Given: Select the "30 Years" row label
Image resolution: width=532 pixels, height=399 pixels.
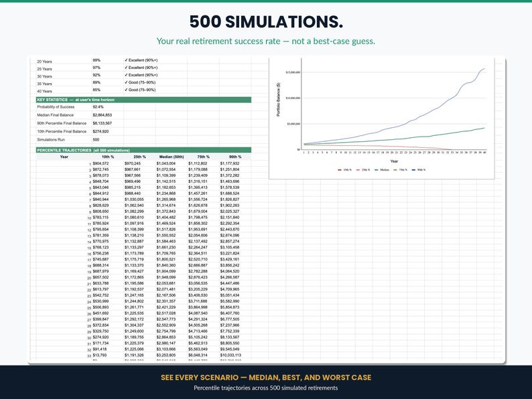Looking at the screenshot, I should click(44, 76).
